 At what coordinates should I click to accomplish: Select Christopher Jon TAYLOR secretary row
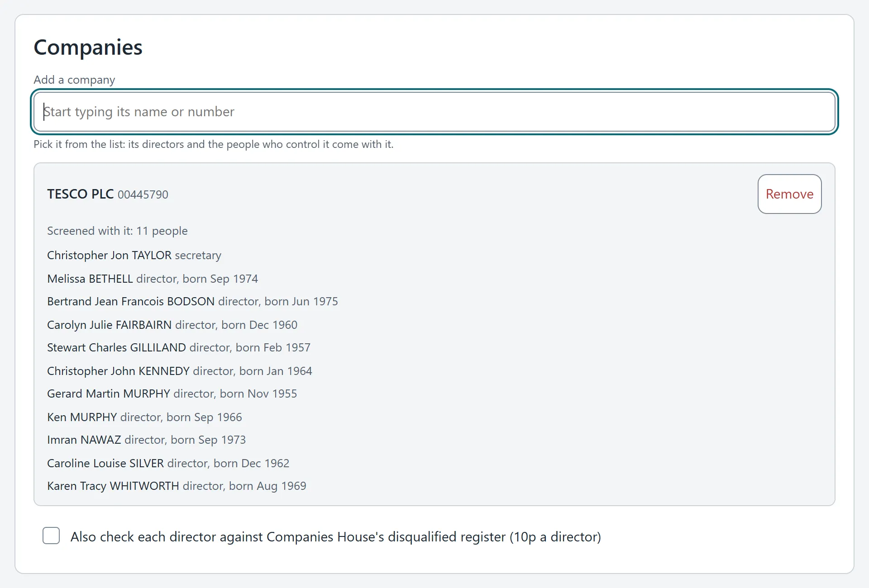134,256
